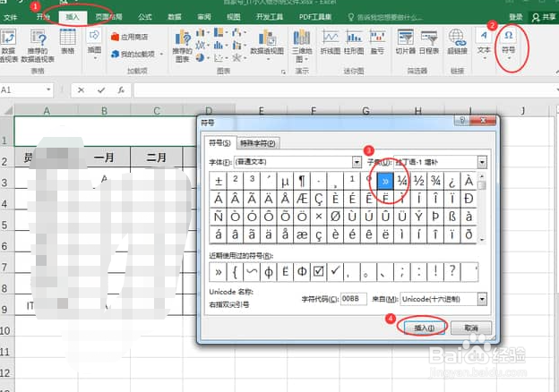Click the Sign in link
This screenshot has height=392, width=559.
(x=515, y=17)
